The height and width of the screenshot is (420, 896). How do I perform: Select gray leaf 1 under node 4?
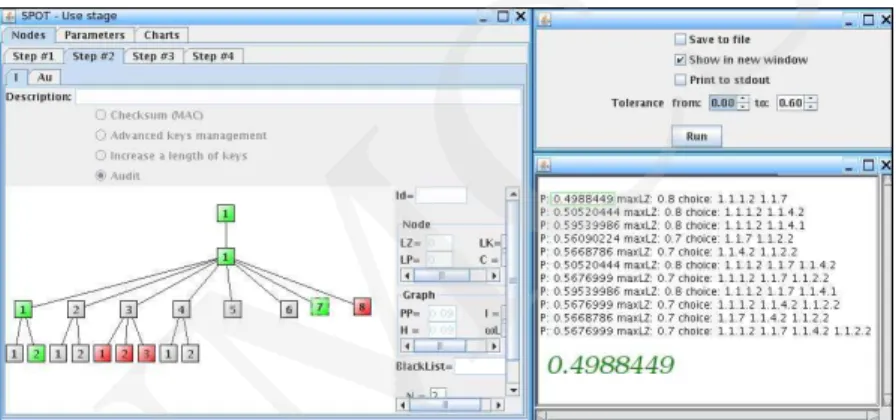pos(168,354)
